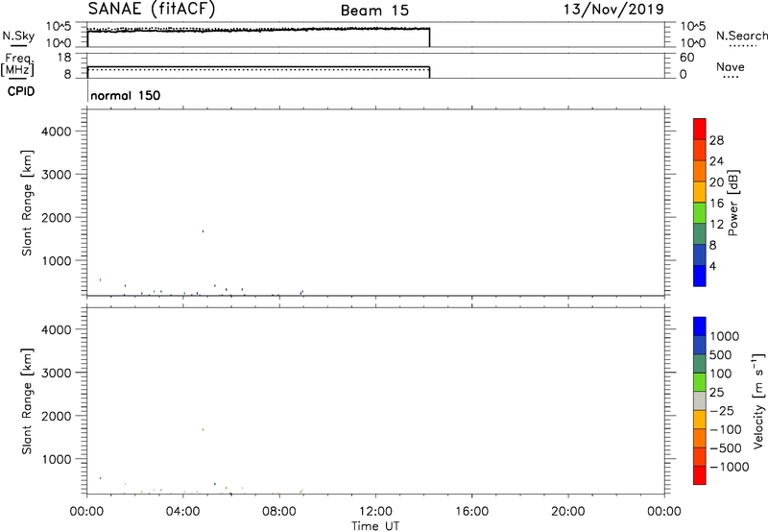Click the 60 tick on Nave axis
The height and width of the screenshot is (532, 768).
pos(686,58)
